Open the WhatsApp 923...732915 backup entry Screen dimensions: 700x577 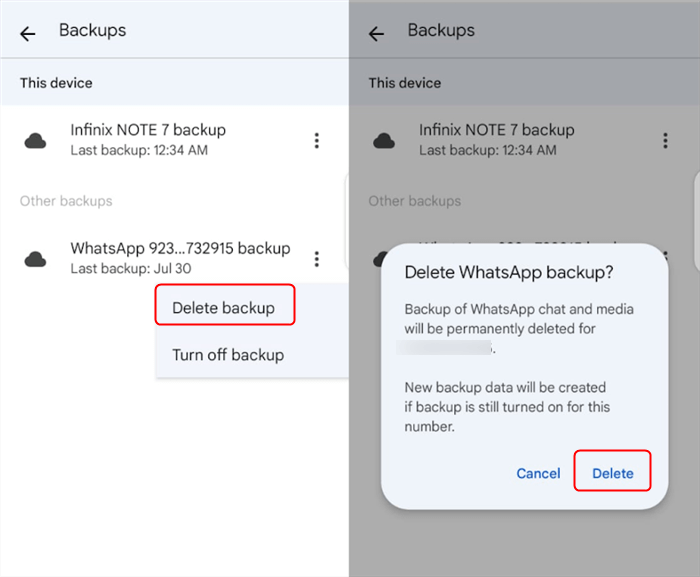[x=180, y=248]
